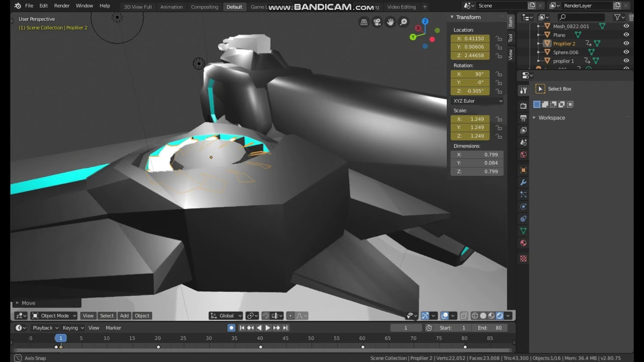The height and width of the screenshot is (362, 644).
Task: Toggle snapping magnet in viewport header
Action: pyautogui.click(x=266, y=316)
